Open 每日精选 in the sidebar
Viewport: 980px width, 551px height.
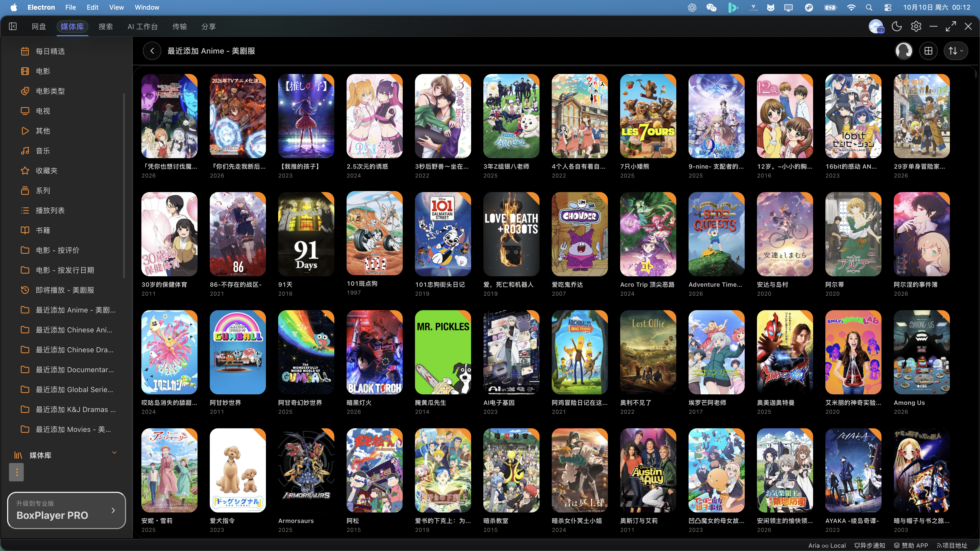(50, 51)
